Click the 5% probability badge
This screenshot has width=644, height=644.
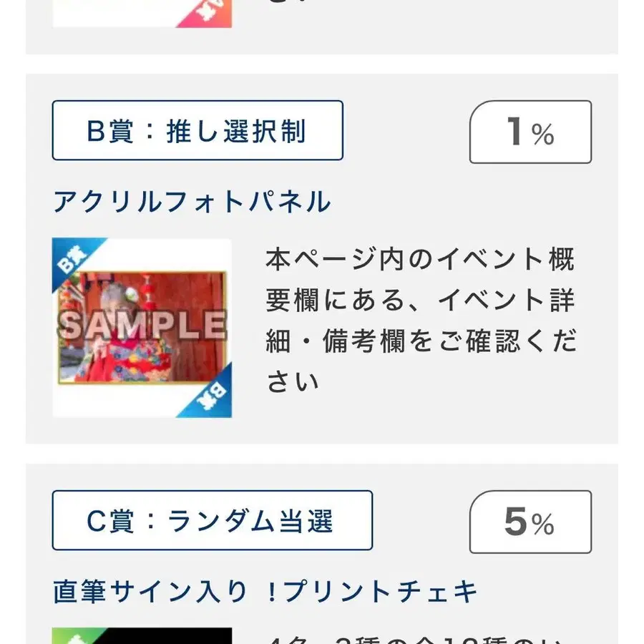tap(530, 522)
